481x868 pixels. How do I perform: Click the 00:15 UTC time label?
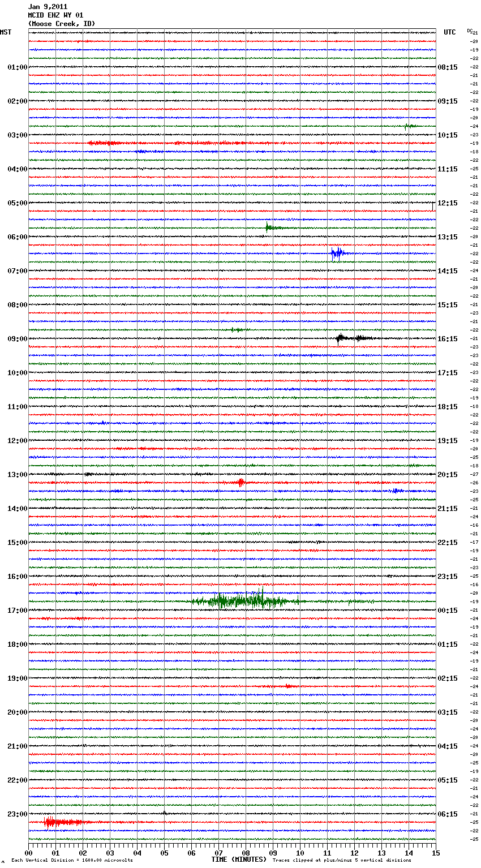pos(448,611)
